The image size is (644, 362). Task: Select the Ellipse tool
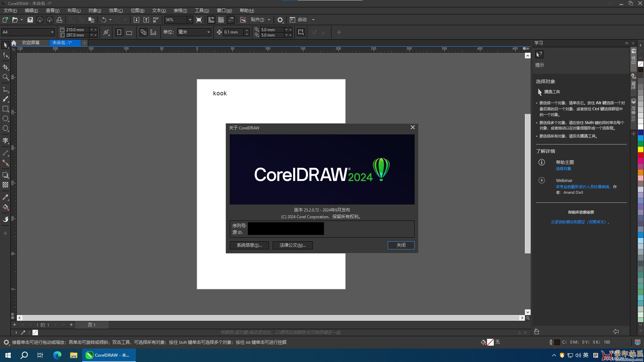point(5,119)
